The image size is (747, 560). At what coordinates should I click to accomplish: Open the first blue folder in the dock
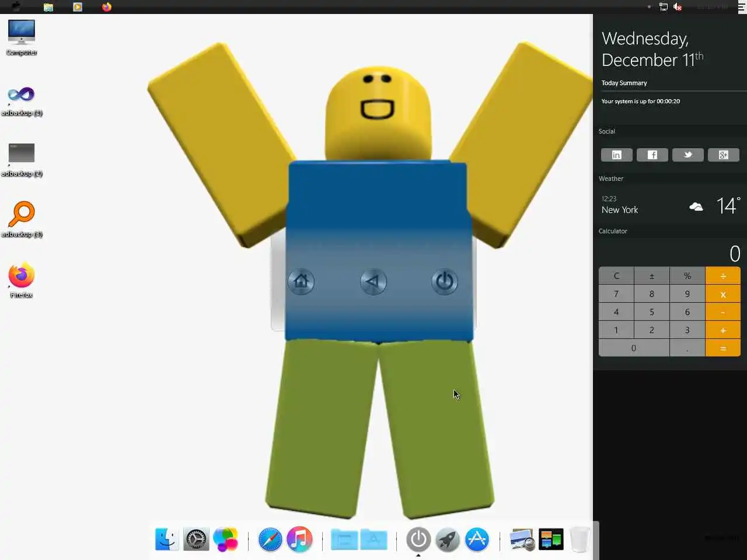pyautogui.click(x=344, y=540)
